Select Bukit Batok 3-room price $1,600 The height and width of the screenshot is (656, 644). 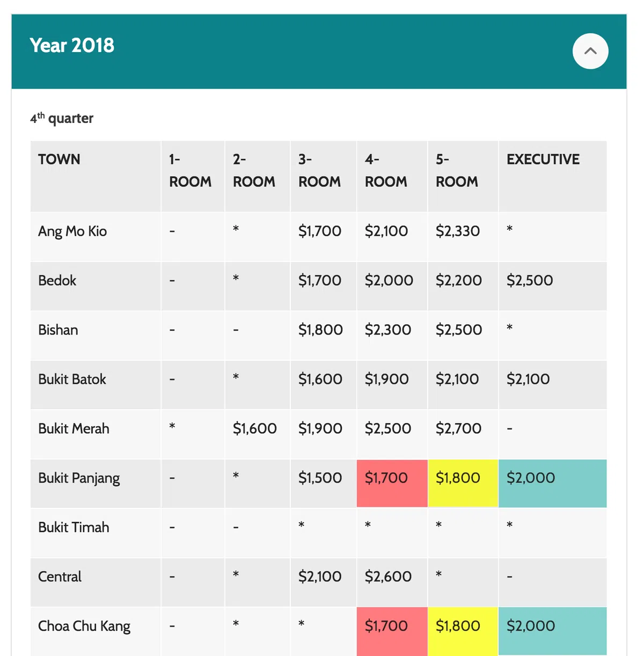[320, 379]
